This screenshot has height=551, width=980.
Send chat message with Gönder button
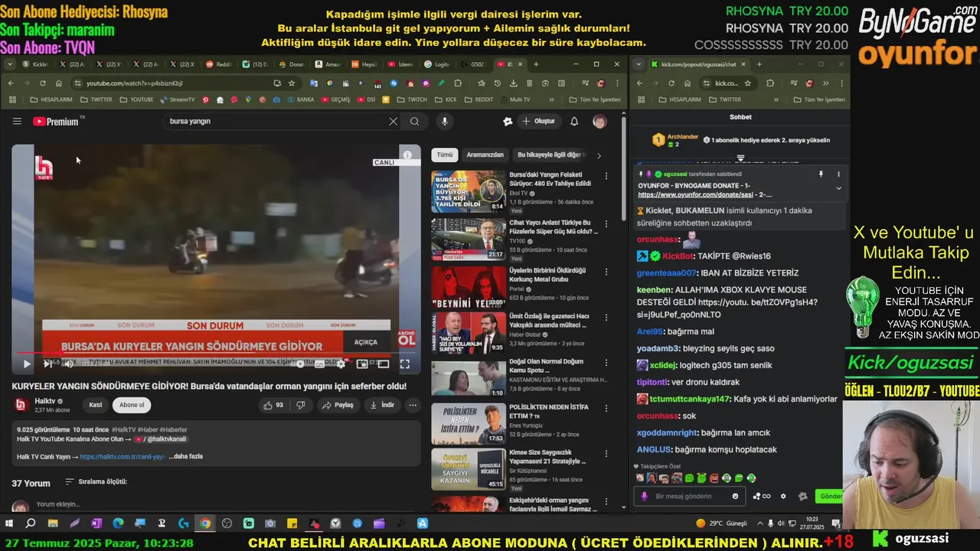click(831, 496)
